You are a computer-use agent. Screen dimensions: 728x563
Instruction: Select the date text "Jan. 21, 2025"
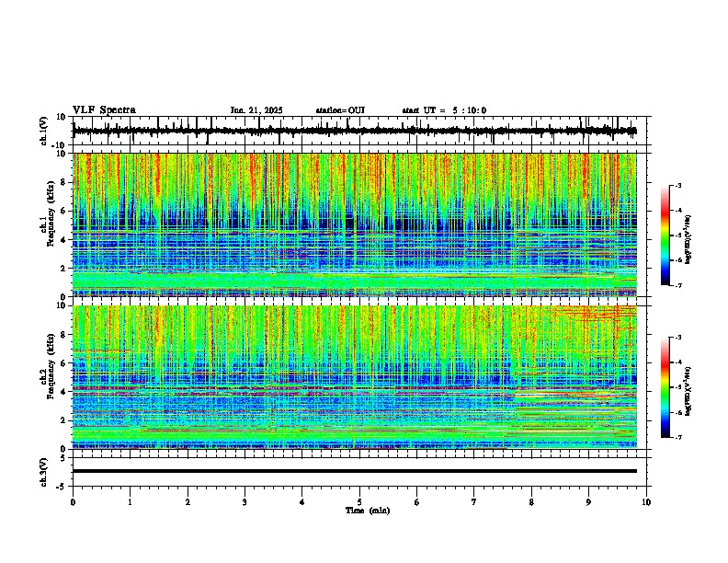256,110
